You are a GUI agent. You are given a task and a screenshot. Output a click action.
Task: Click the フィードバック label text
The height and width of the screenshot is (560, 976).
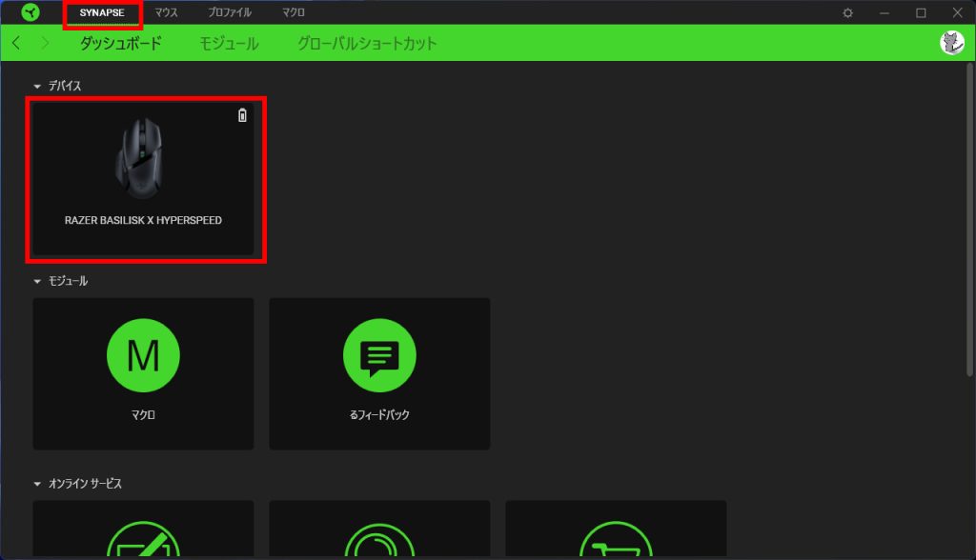point(379,415)
